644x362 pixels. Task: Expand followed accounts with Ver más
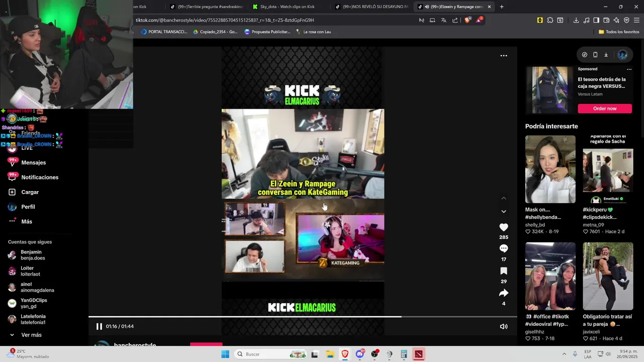coord(31,335)
